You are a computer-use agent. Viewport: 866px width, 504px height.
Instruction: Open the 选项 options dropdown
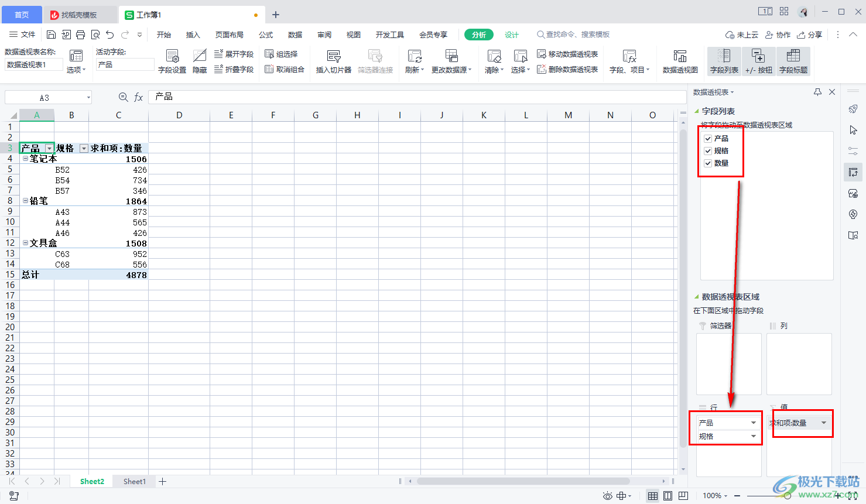[x=76, y=70]
